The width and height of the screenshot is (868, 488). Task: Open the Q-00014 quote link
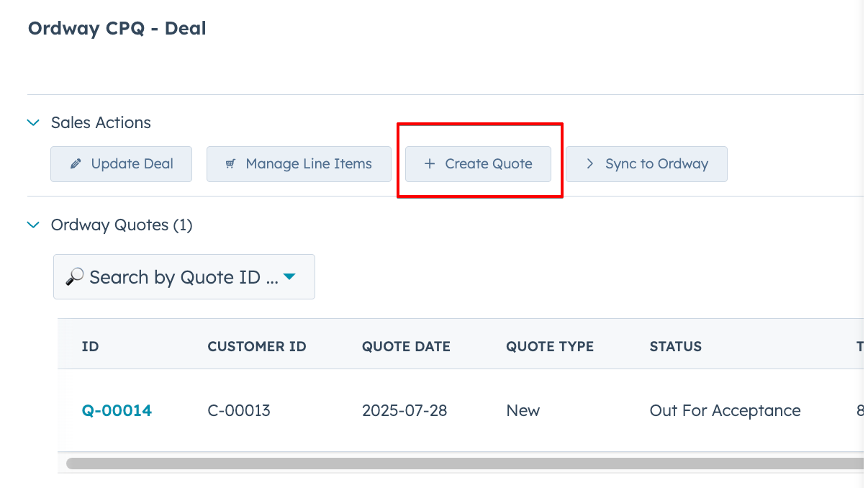[117, 411]
